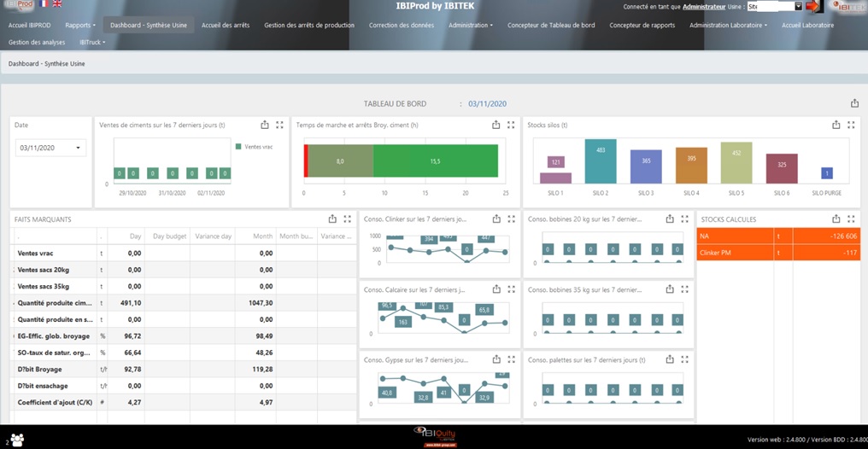Open the users icon in the bottom-left corner

(x=16, y=440)
